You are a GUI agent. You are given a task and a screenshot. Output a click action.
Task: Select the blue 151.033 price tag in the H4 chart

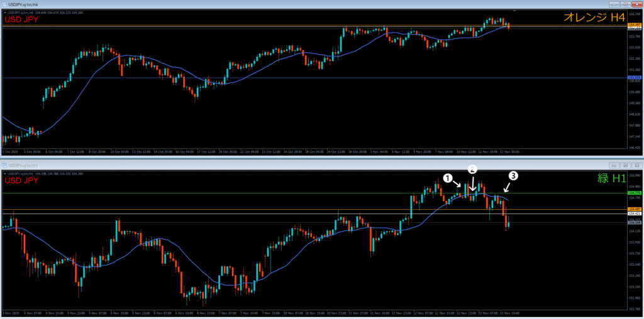point(635,77)
